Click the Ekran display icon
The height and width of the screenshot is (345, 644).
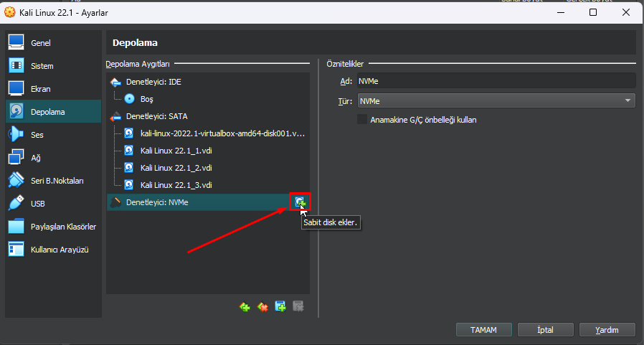pyautogui.click(x=16, y=88)
